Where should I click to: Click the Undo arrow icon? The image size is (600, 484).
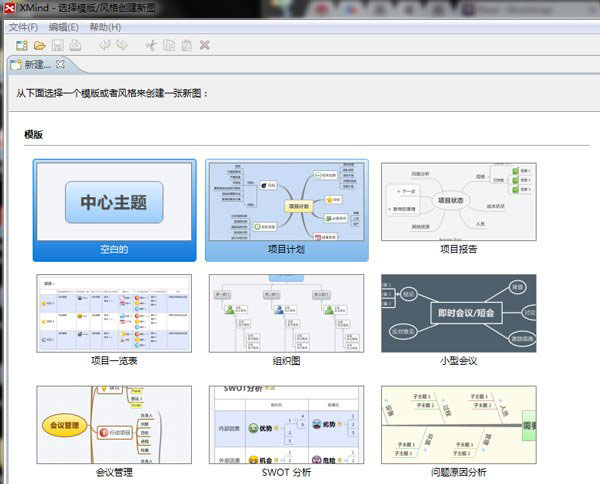click(105, 45)
